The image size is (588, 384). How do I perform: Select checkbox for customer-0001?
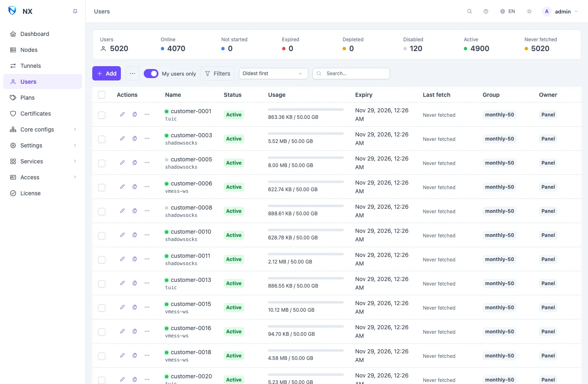coord(102,115)
